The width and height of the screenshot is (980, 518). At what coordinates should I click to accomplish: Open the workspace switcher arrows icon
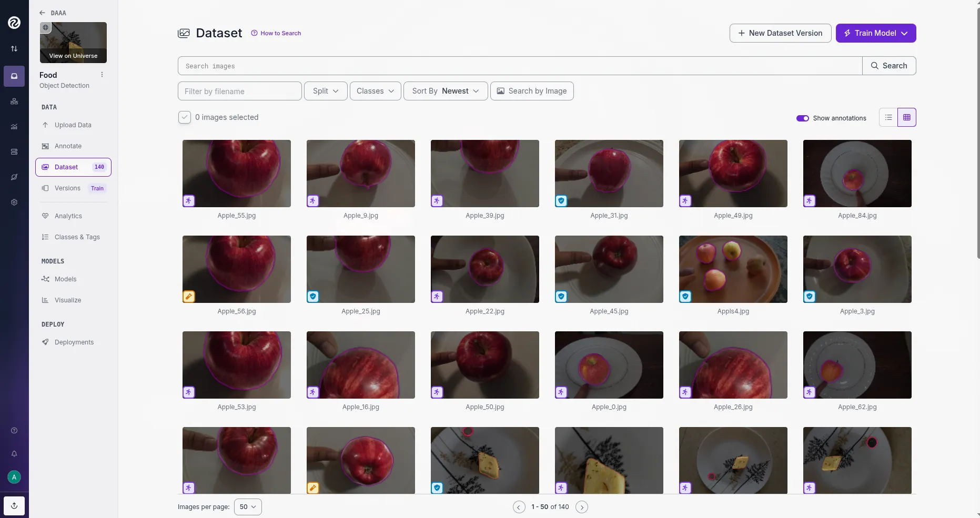[x=14, y=48]
